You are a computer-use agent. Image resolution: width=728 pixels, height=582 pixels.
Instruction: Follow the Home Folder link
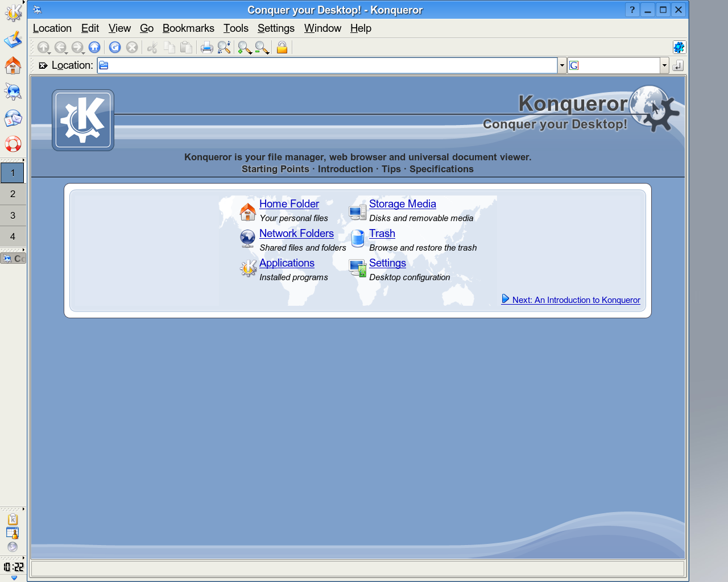pos(289,204)
